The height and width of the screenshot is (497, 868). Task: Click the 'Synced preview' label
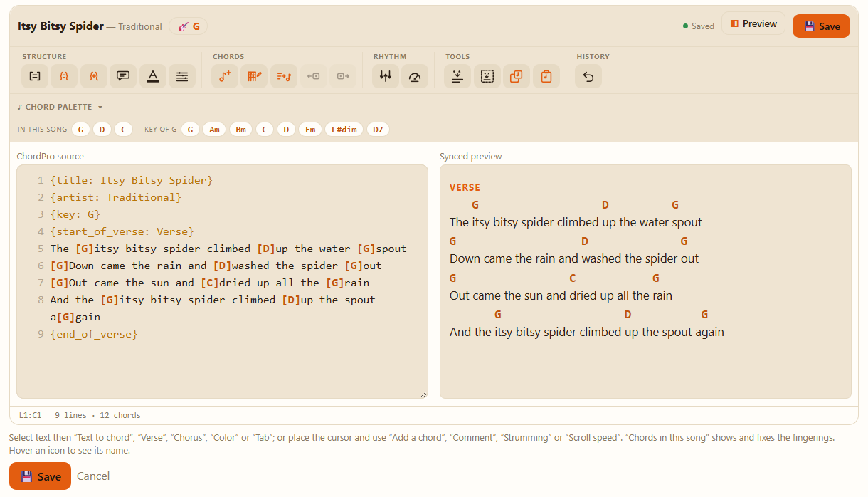click(x=470, y=157)
